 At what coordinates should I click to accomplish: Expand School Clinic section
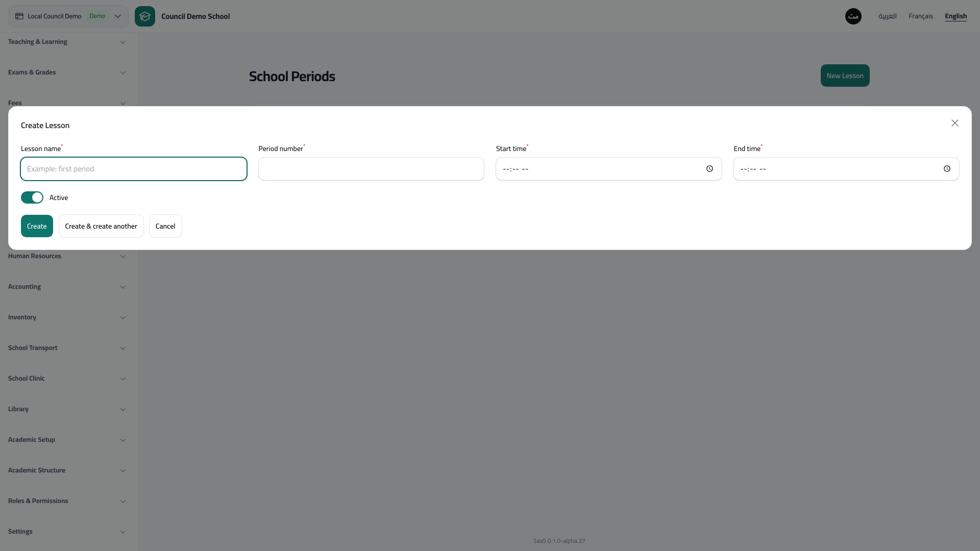click(x=67, y=379)
